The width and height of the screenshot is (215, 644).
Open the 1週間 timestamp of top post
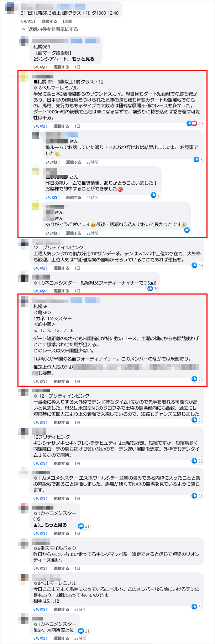tap(67, 21)
